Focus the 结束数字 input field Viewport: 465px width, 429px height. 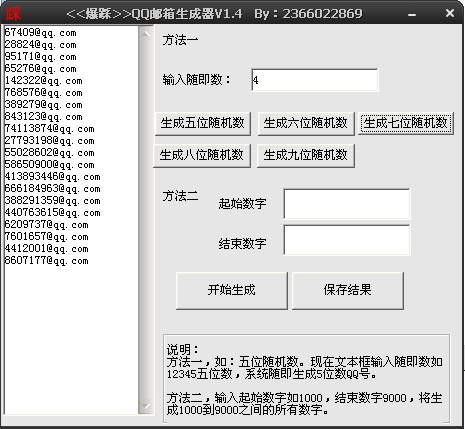(347, 240)
